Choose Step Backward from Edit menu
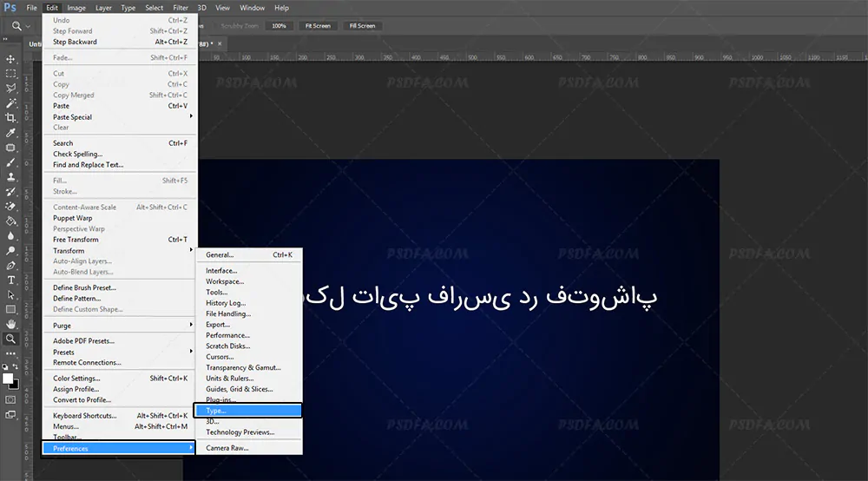 120,42
